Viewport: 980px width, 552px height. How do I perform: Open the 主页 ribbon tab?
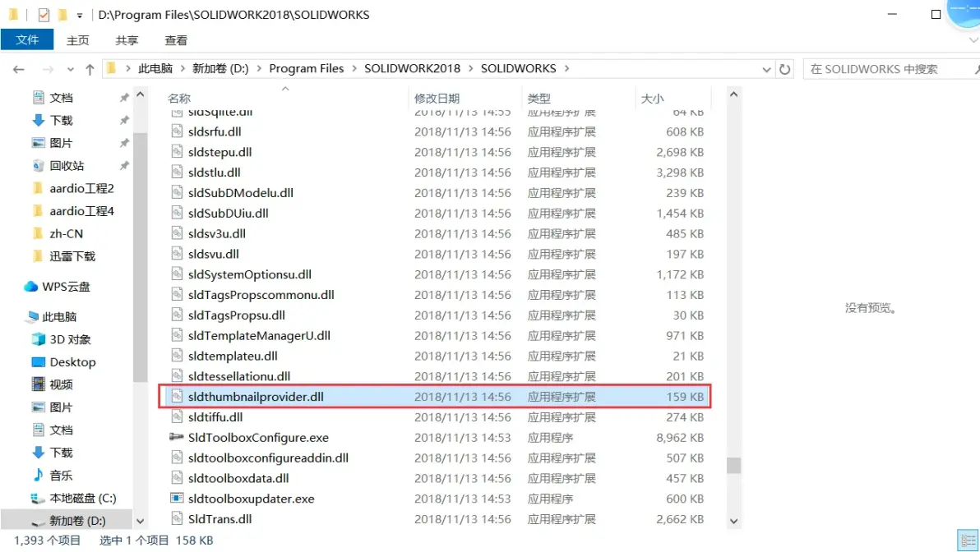pyautogui.click(x=77, y=40)
